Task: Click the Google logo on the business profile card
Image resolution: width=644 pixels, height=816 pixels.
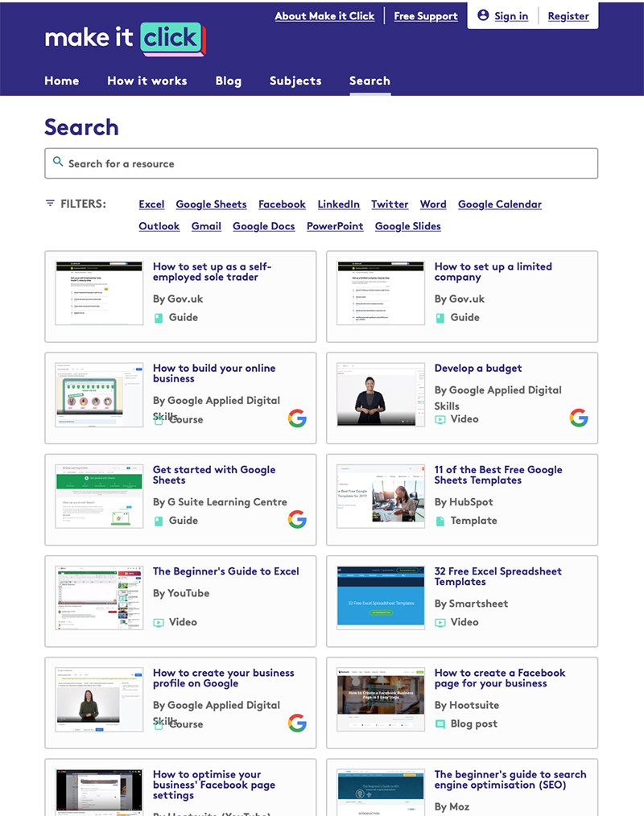Action: (297, 723)
